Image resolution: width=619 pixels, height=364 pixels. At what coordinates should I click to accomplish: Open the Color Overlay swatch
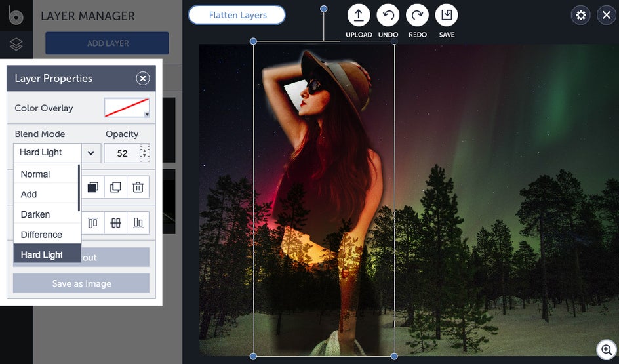tap(127, 108)
